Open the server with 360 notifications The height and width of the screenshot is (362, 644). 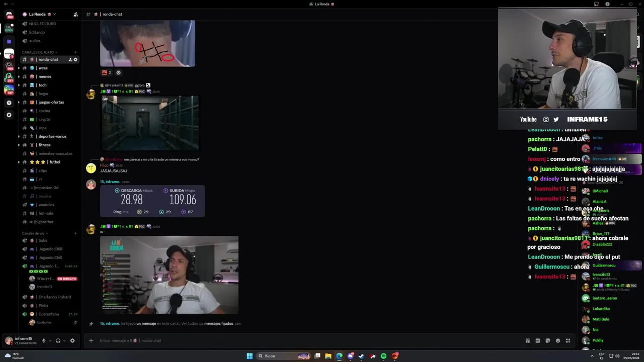click(9, 66)
